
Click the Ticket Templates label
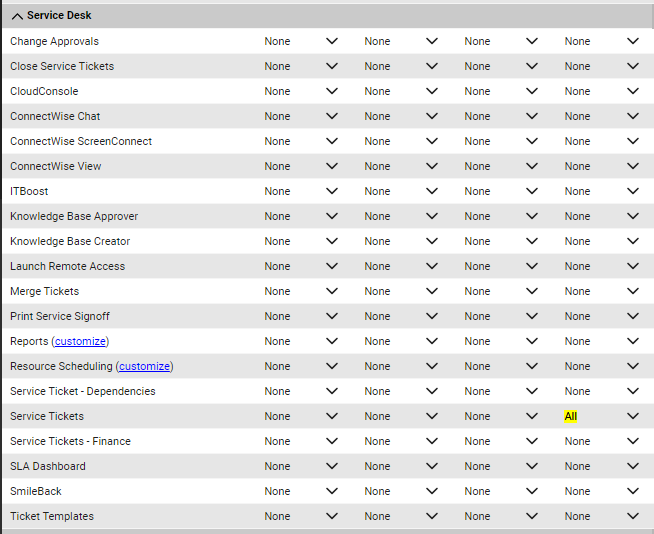(52, 516)
